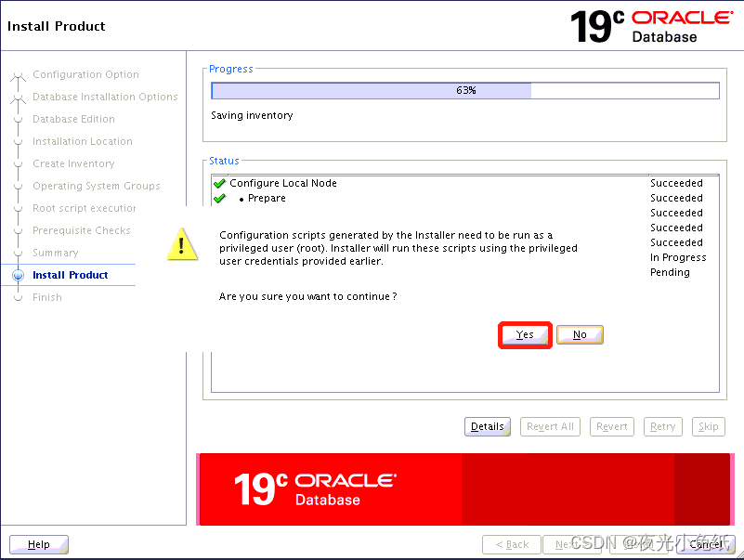Select Configuration Option step
Viewport: 744px width, 560px height.
point(85,74)
